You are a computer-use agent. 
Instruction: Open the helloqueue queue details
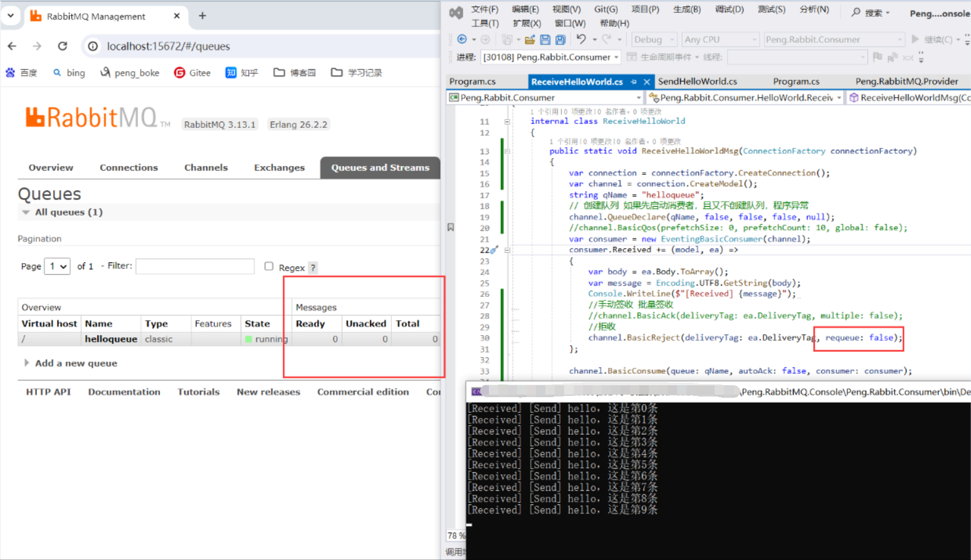111,339
